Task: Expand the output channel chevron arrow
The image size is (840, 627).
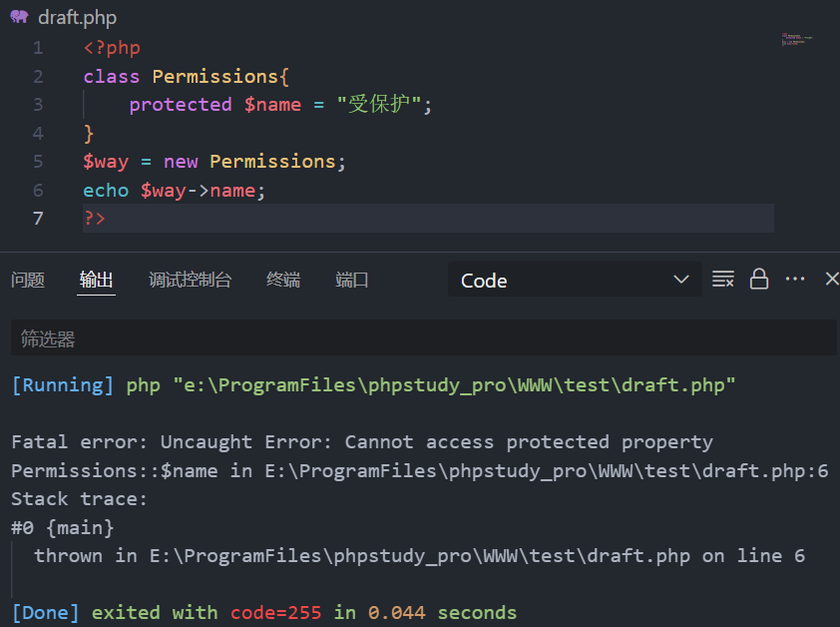Action: pos(681,280)
